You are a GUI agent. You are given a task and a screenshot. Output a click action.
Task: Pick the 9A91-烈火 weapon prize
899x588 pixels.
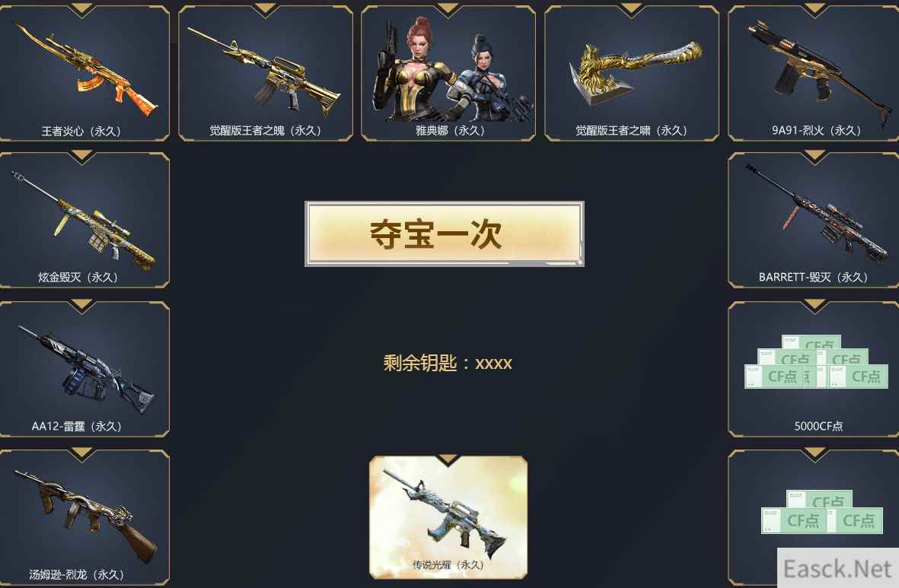tap(814, 72)
